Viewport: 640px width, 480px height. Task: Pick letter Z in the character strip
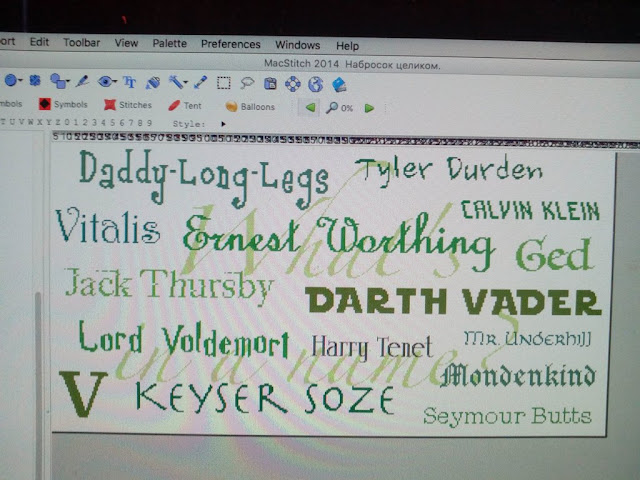pos(58,122)
